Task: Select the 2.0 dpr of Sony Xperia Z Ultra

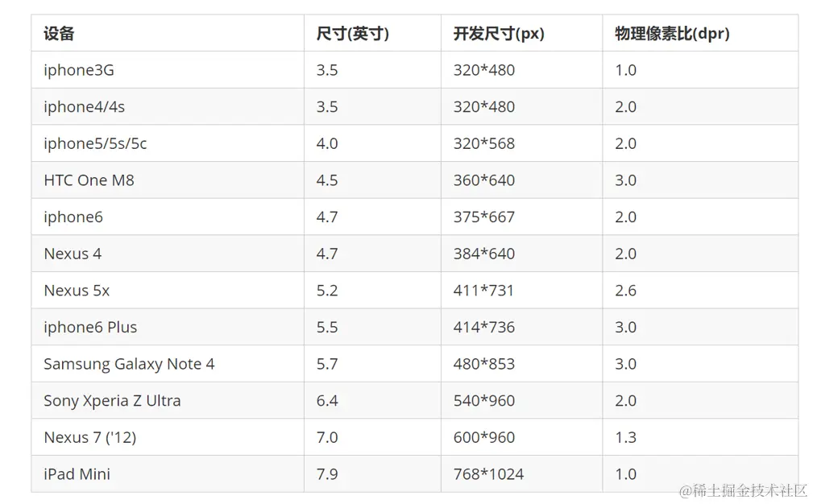Action: tap(700, 401)
